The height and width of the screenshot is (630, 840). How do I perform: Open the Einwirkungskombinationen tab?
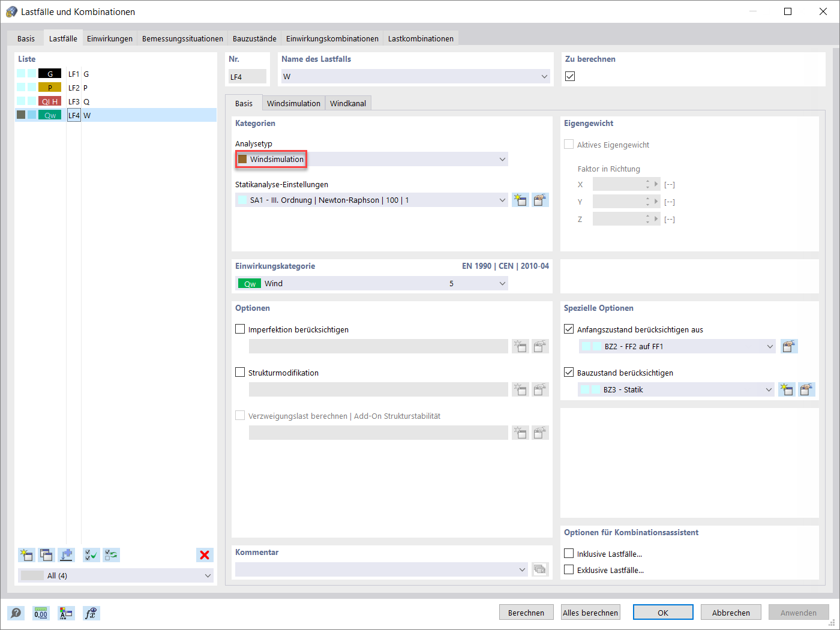(x=332, y=38)
